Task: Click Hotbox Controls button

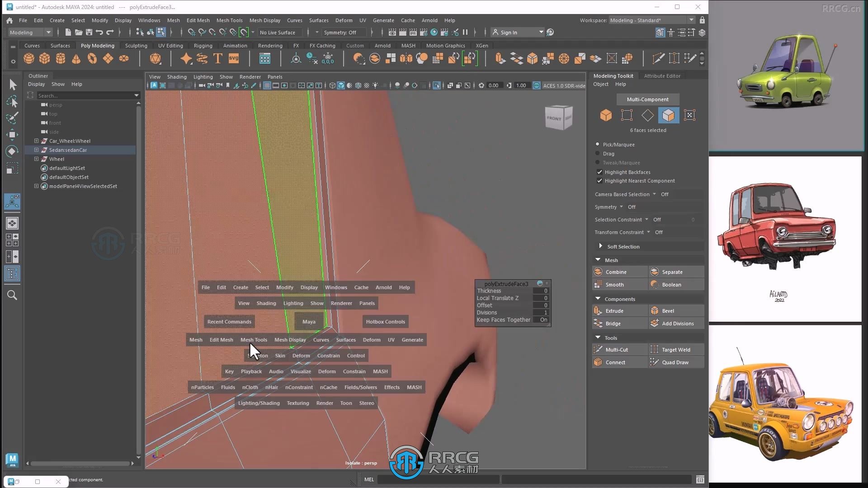Action: coord(385,321)
